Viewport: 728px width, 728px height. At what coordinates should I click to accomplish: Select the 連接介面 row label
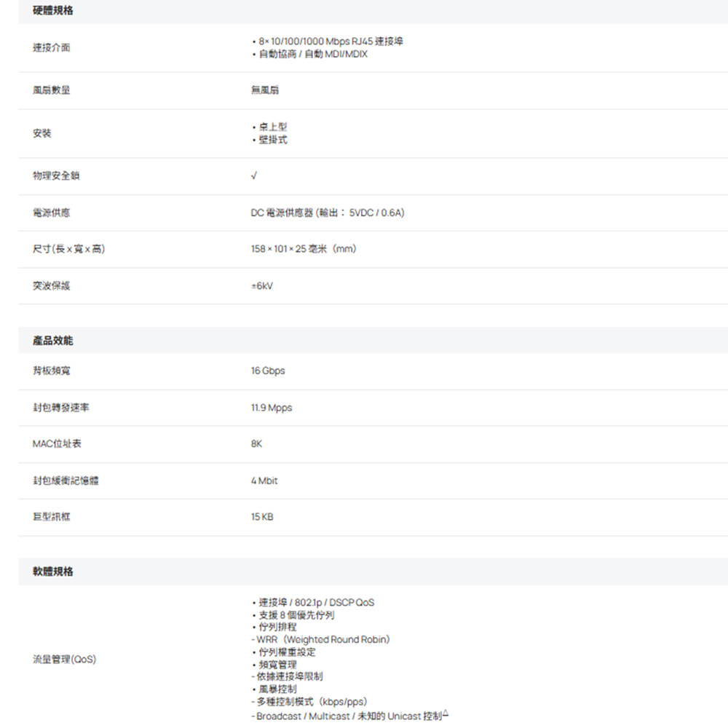52,47
